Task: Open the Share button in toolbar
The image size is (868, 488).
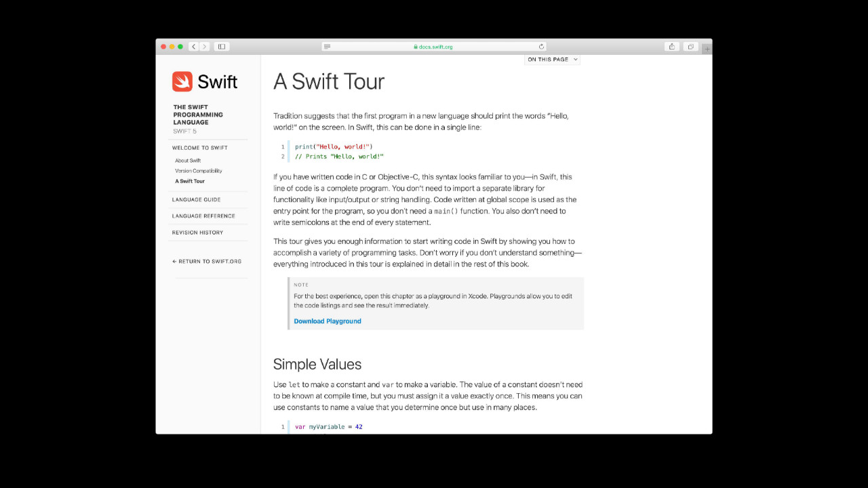Action: point(672,47)
